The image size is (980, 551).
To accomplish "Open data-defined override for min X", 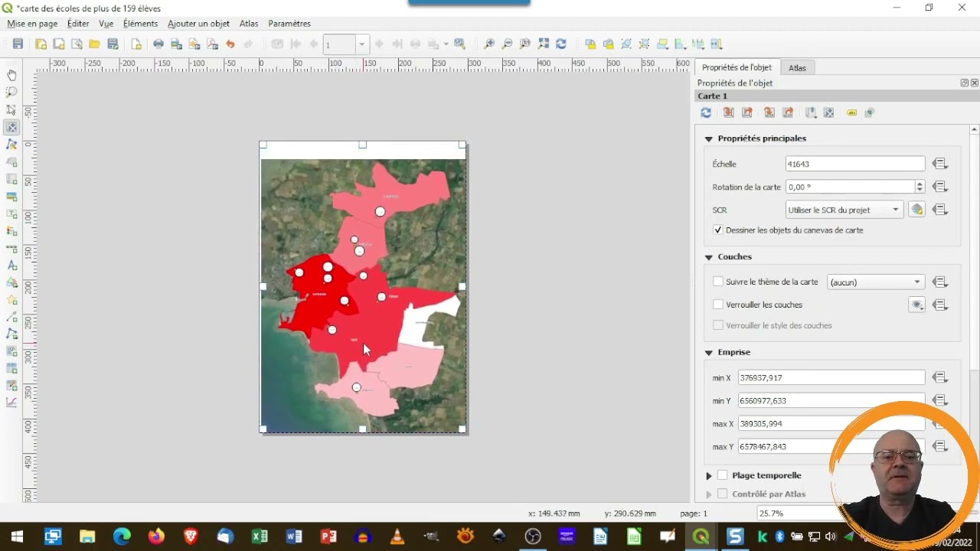I will click(x=940, y=377).
